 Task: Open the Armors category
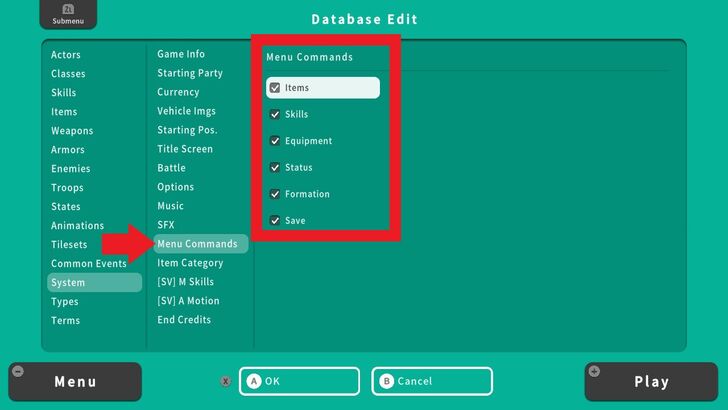tap(68, 150)
